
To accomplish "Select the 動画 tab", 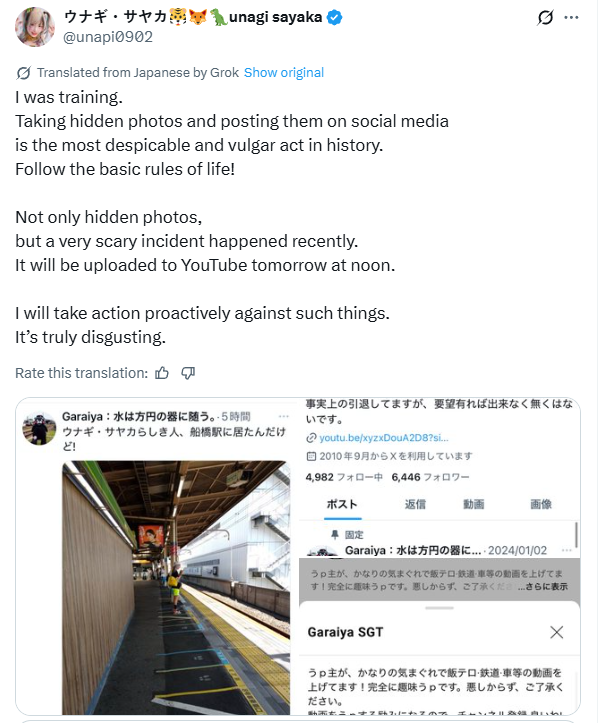I will [x=474, y=504].
